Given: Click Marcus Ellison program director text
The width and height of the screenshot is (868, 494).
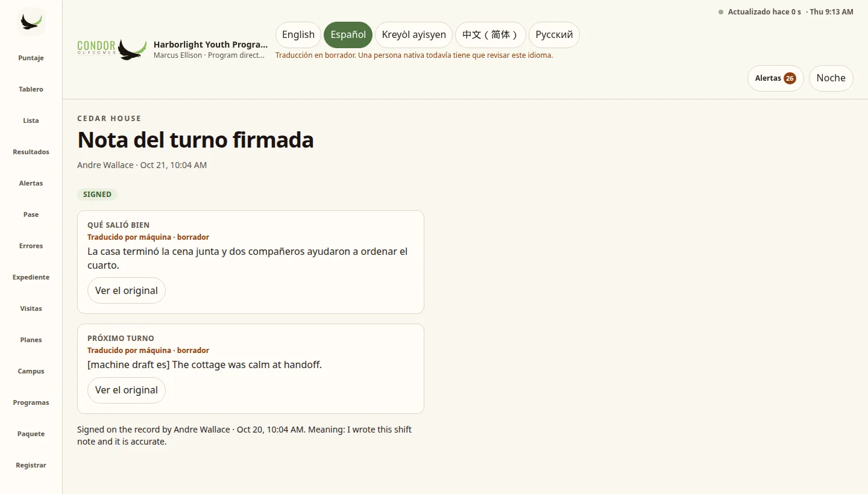Looking at the screenshot, I should click(x=209, y=55).
